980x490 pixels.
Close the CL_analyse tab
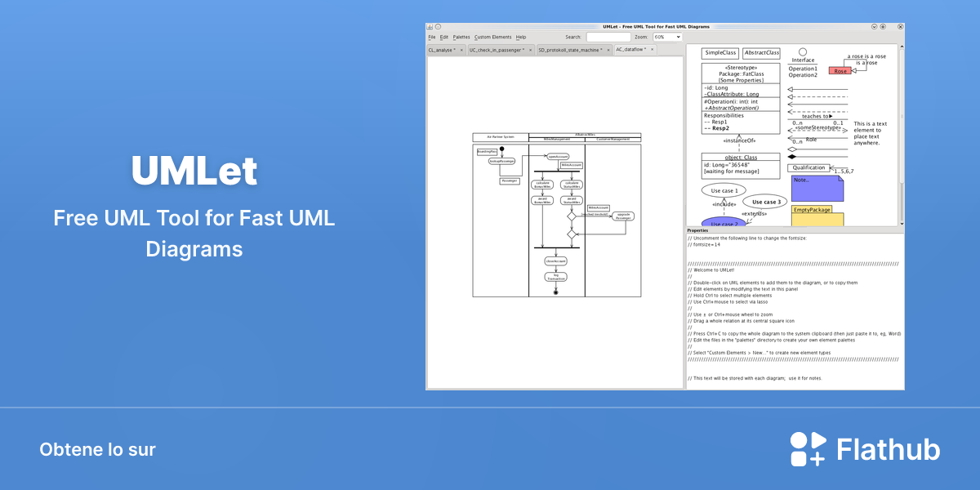click(x=461, y=50)
